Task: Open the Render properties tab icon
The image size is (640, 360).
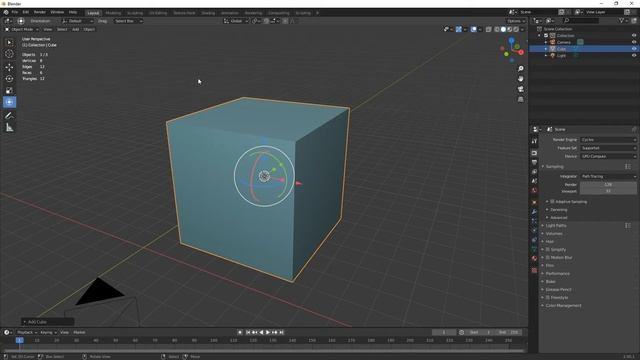Action: [534, 153]
